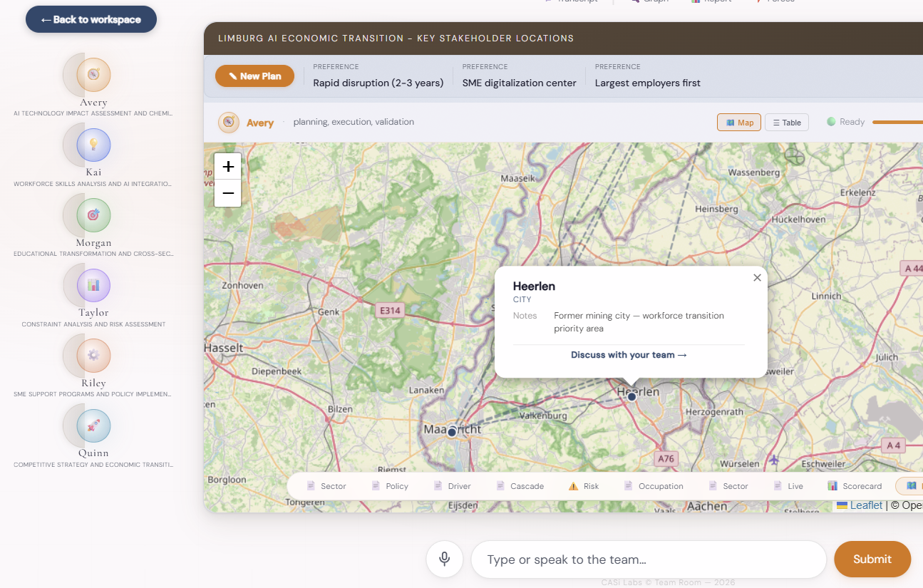Click the Risk warning triangle icon
Screen dimensions: 923x588
pyautogui.click(x=573, y=486)
